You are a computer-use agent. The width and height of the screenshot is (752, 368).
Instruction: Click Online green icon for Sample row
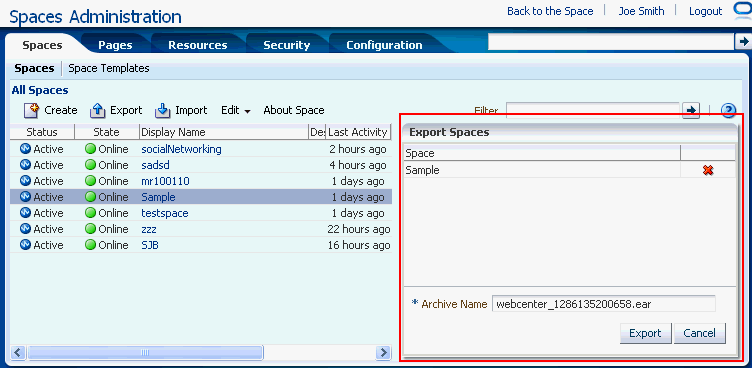pos(90,197)
